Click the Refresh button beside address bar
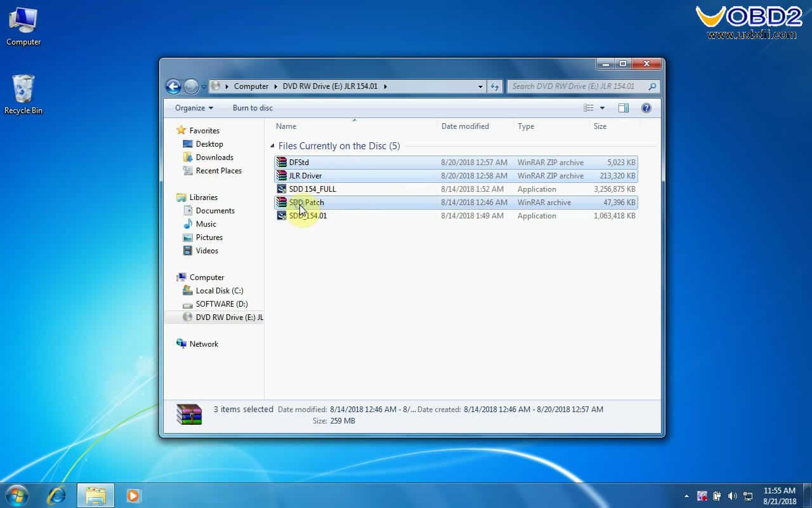 [x=495, y=86]
